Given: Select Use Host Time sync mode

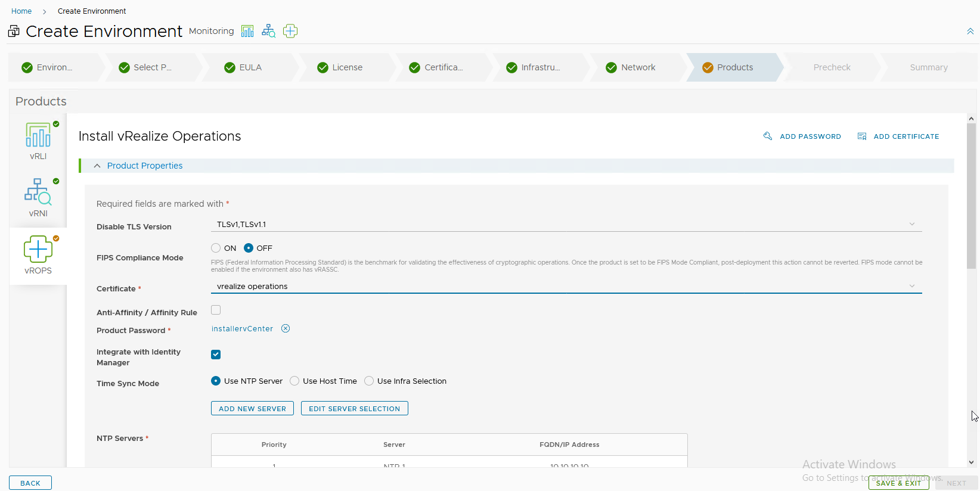Looking at the screenshot, I should pyautogui.click(x=294, y=381).
